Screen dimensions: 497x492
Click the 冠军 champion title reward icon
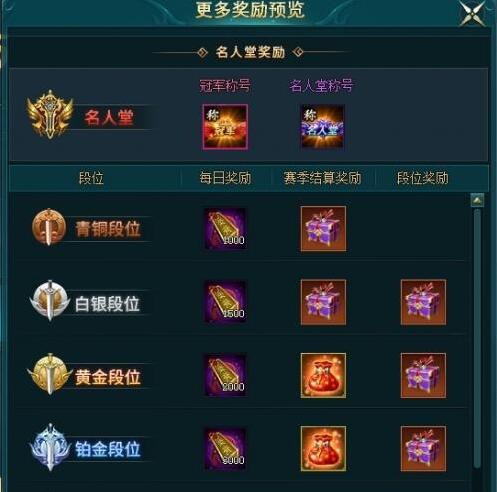click(225, 127)
